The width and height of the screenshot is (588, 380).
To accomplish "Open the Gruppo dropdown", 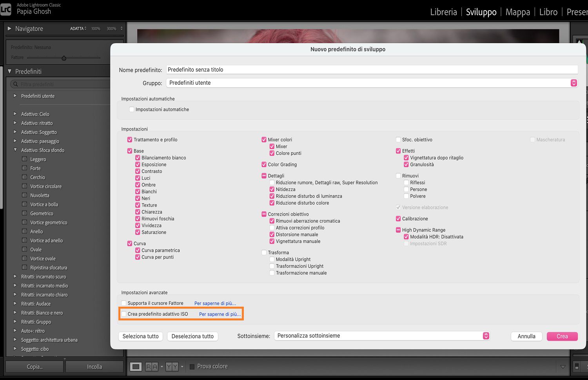I will [372, 83].
